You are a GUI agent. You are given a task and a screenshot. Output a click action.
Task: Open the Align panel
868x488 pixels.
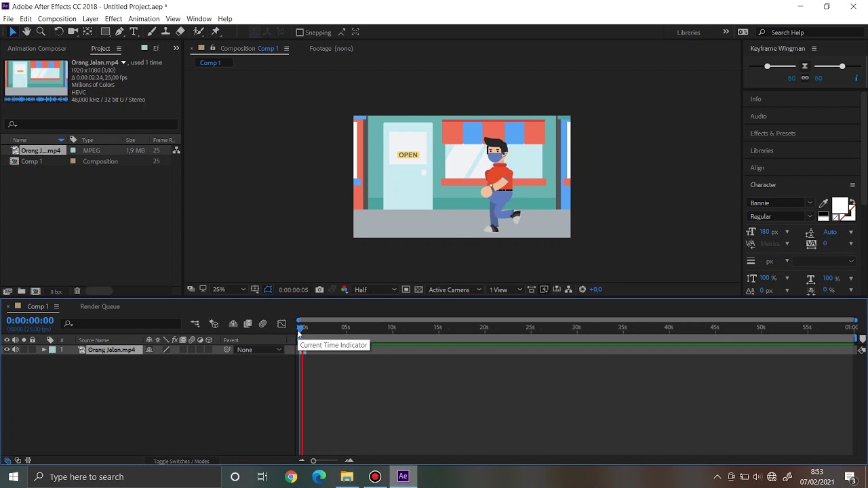click(x=757, y=167)
